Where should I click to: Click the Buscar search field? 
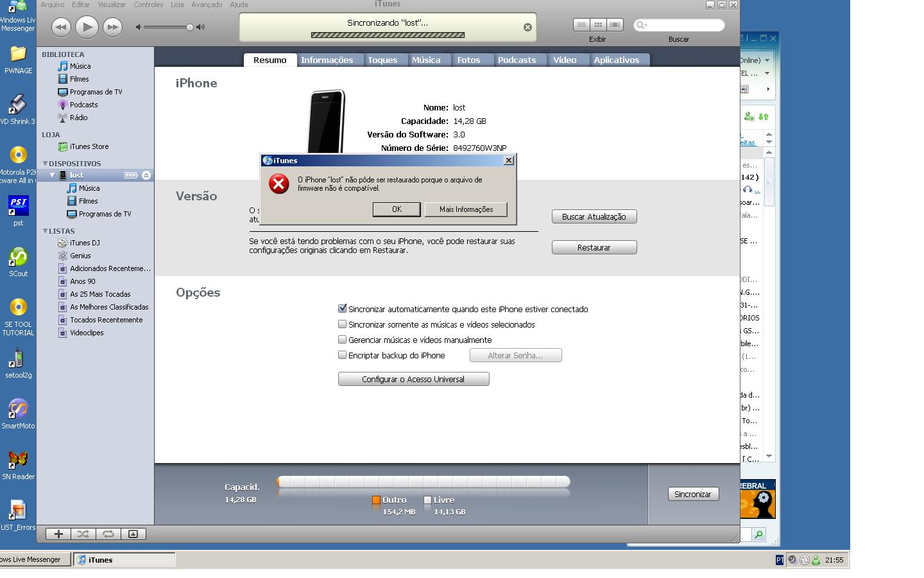[x=679, y=25]
